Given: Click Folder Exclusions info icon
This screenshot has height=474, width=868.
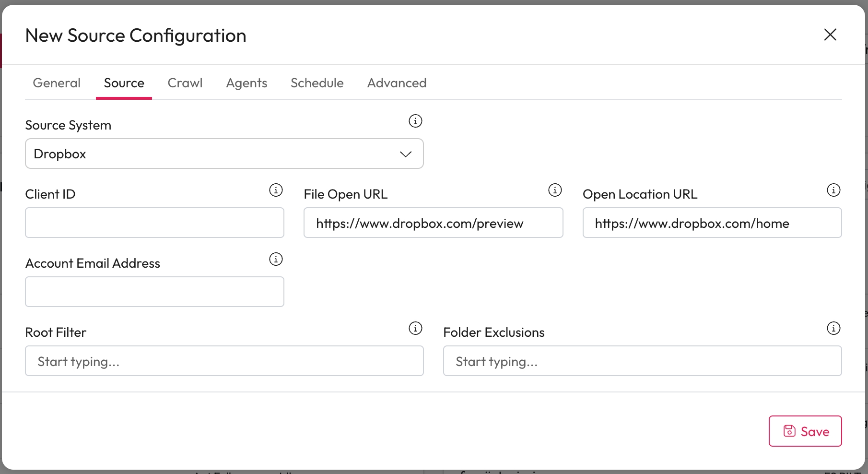Looking at the screenshot, I should (x=833, y=328).
